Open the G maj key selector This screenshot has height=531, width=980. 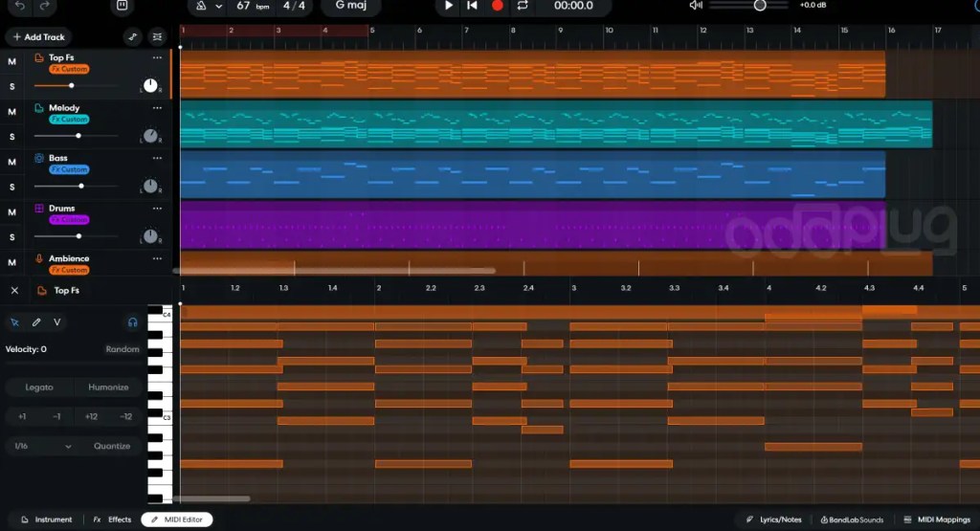point(351,5)
